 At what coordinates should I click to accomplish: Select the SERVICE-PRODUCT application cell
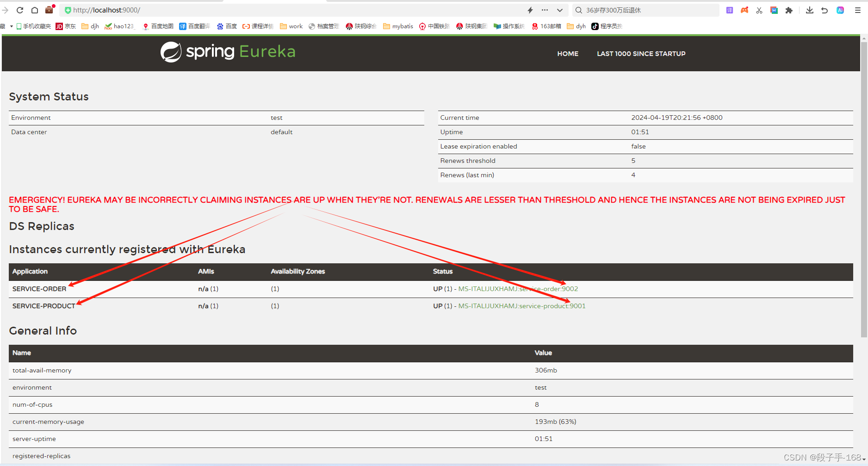click(43, 306)
